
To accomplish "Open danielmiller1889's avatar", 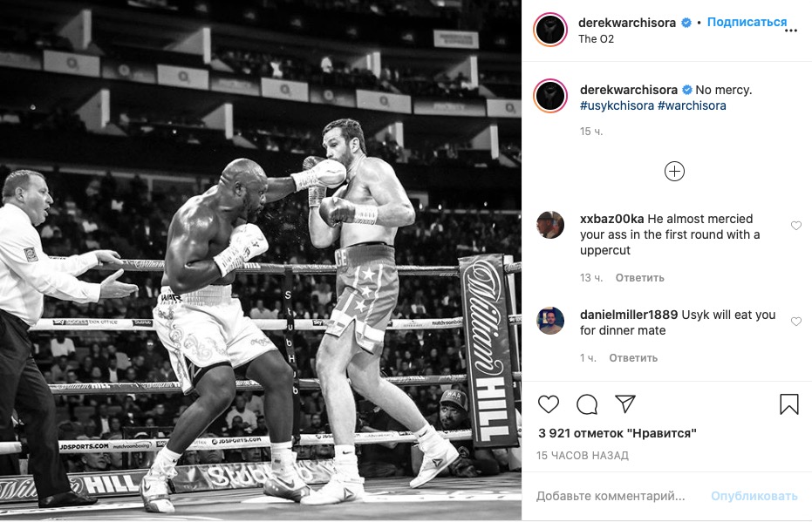I will 550,321.
